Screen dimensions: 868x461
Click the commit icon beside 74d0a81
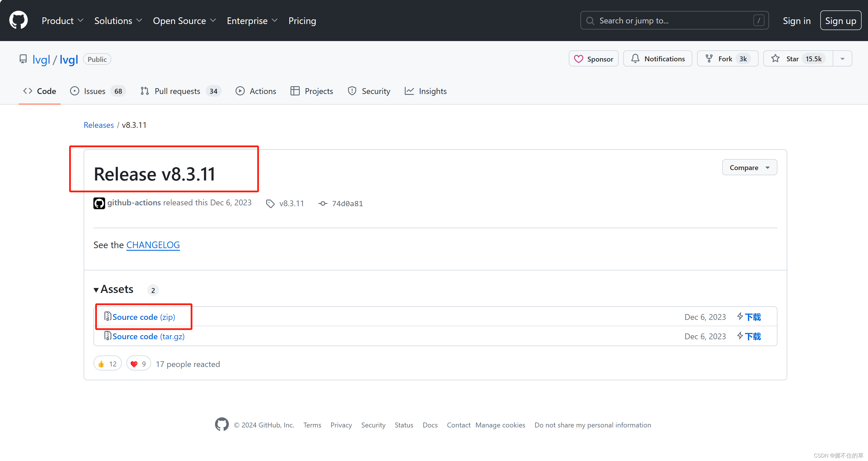coord(323,204)
